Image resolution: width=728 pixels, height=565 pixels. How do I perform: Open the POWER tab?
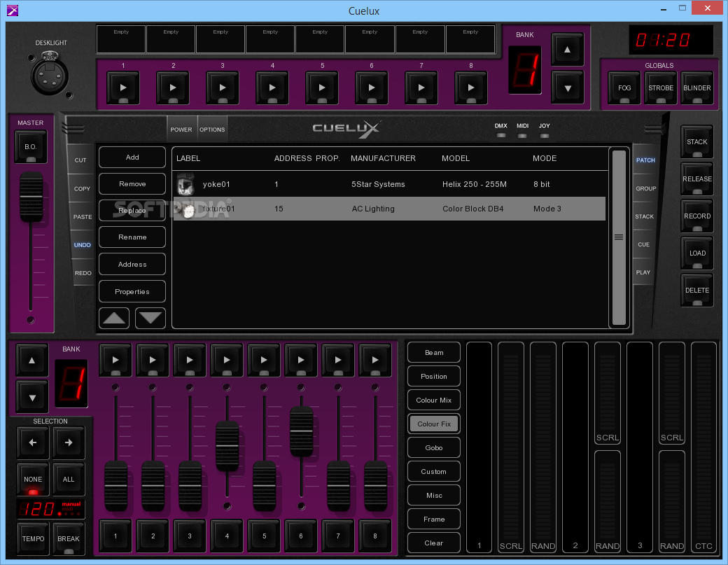click(x=181, y=130)
